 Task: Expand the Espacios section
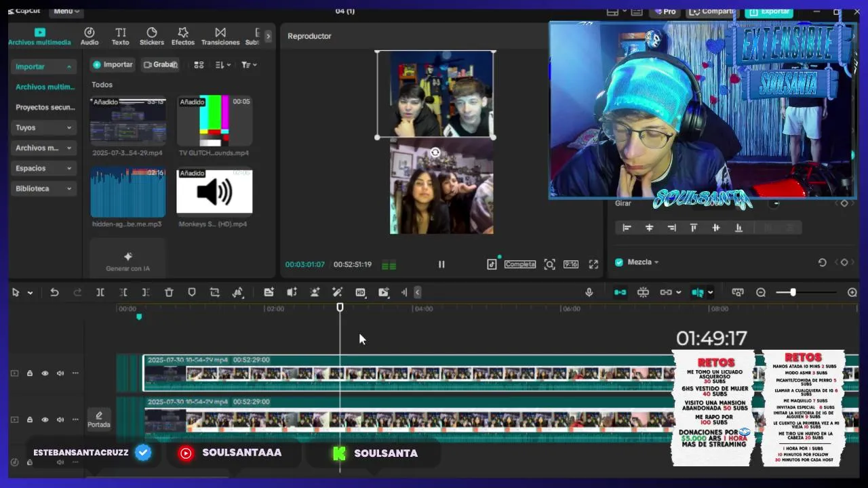click(x=44, y=168)
